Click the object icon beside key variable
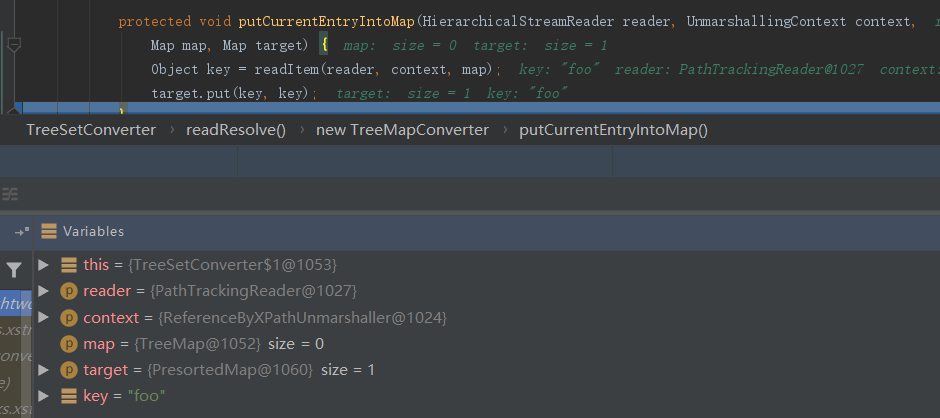 (68, 397)
